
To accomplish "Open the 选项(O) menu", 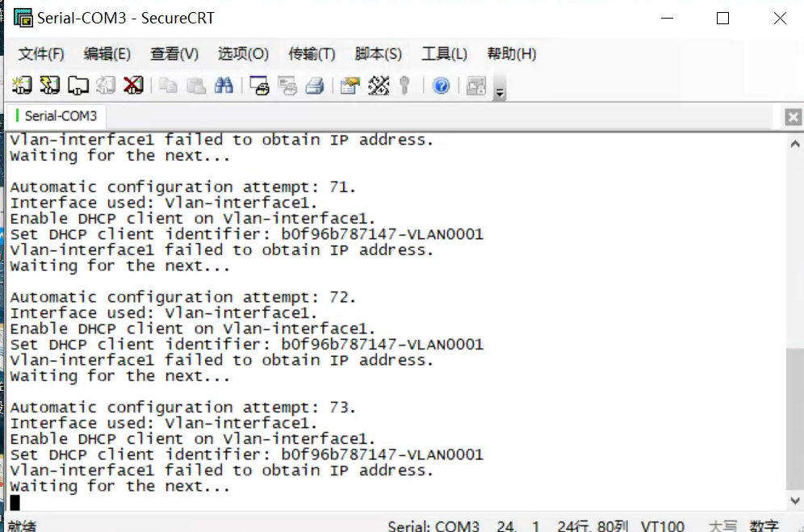I will click(x=243, y=54).
